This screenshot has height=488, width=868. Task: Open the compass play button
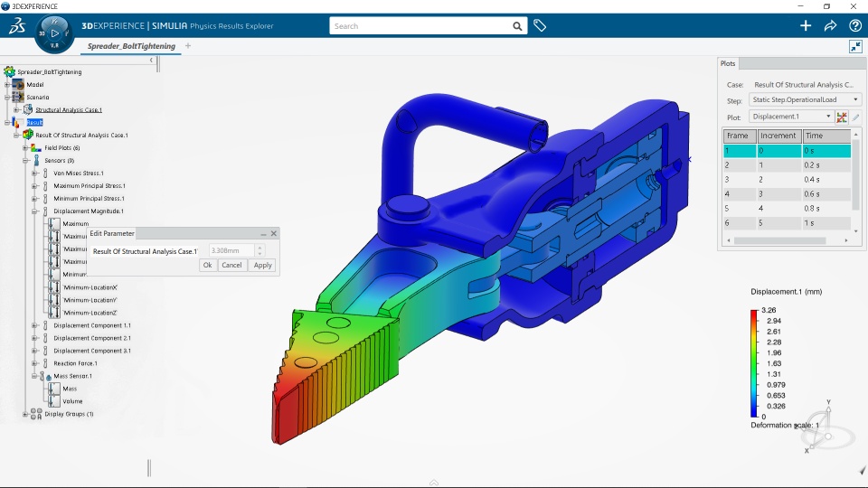pyautogui.click(x=54, y=33)
